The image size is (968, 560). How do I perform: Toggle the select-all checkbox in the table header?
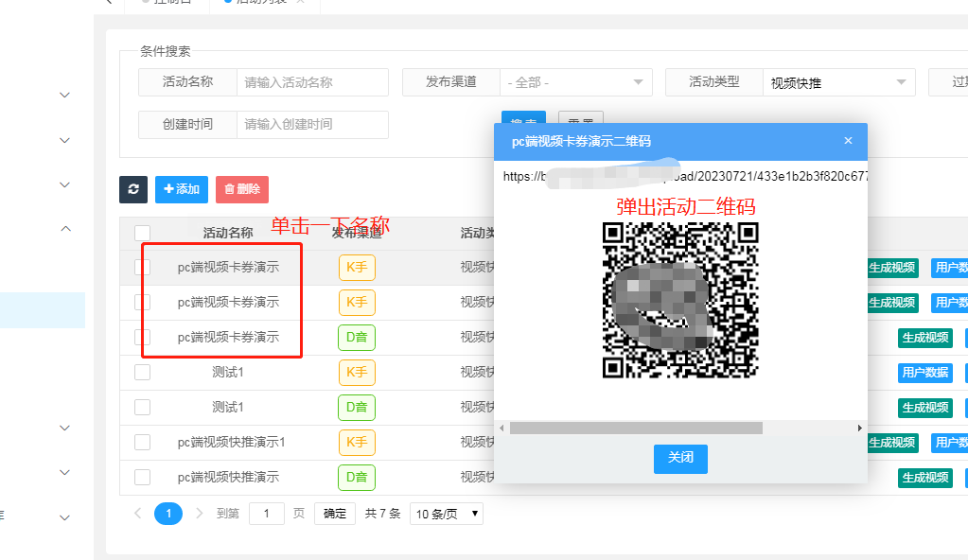(x=143, y=233)
